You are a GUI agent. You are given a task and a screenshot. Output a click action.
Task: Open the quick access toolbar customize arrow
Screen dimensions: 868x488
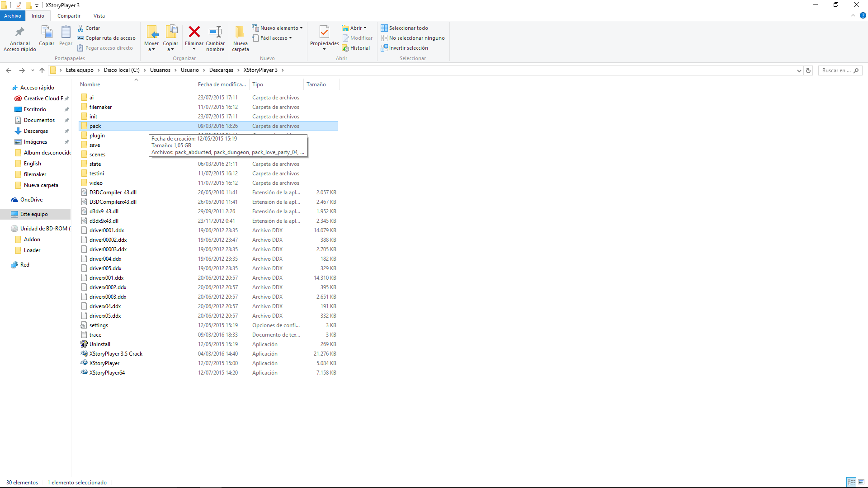click(x=37, y=6)
